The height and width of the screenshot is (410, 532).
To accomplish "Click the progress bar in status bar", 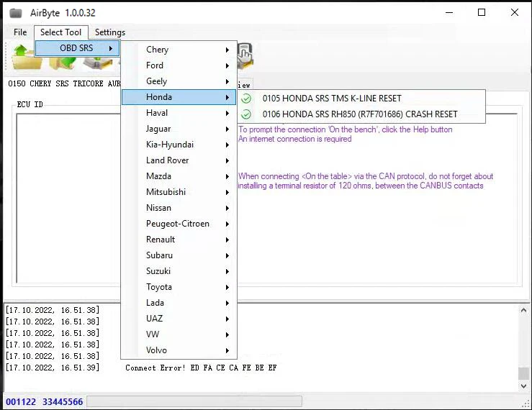I will pos(194,401).
